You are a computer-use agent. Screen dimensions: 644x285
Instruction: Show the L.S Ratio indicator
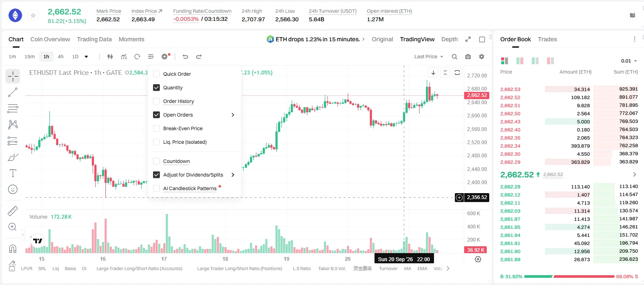tap(302, 268)
